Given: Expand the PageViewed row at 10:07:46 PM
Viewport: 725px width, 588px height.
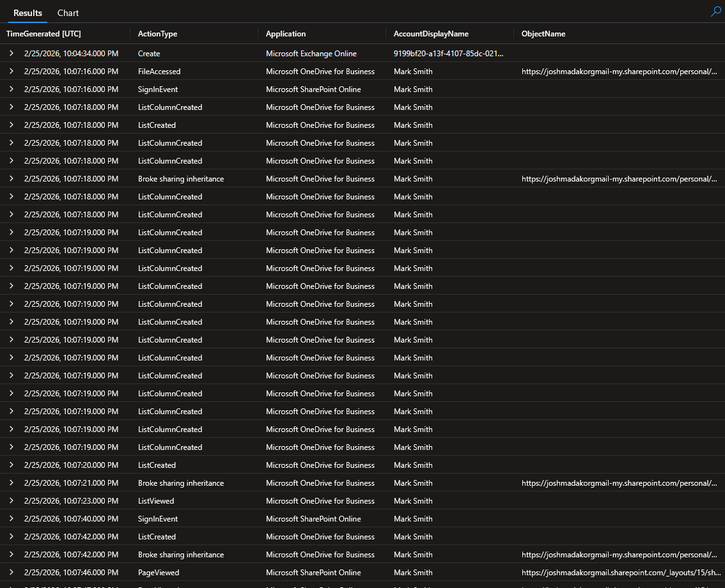Looking at the screenshot, I should pos(11,572).
